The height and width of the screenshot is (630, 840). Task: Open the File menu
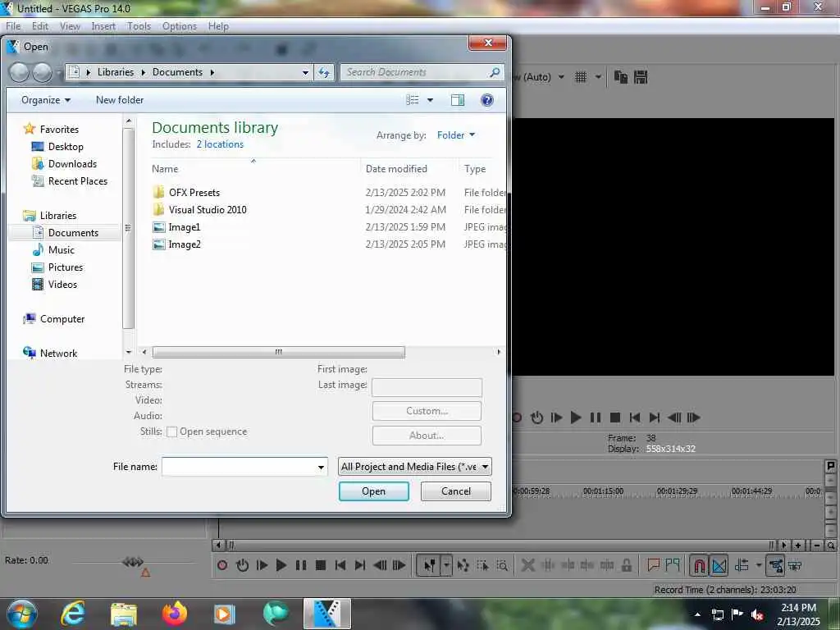13,26
